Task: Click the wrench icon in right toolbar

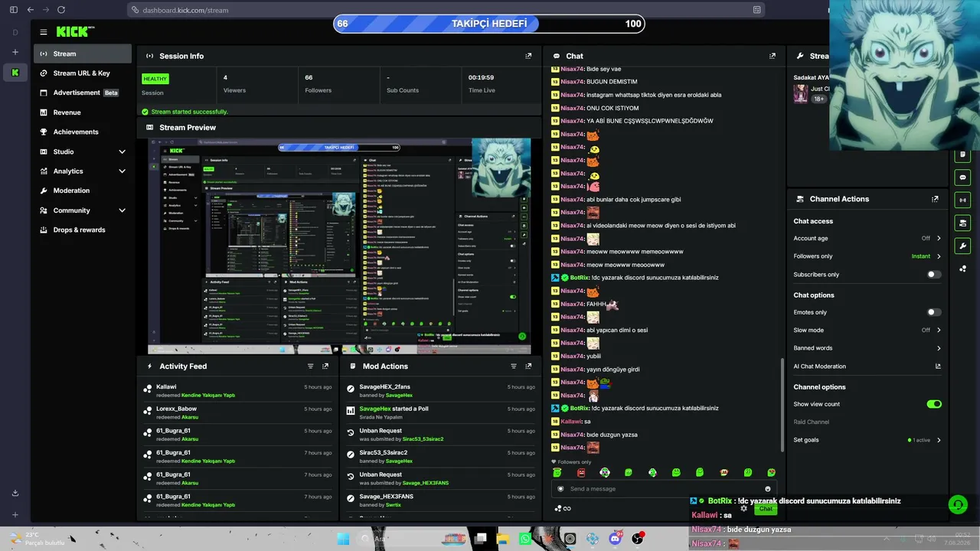Action: (963, 246)
